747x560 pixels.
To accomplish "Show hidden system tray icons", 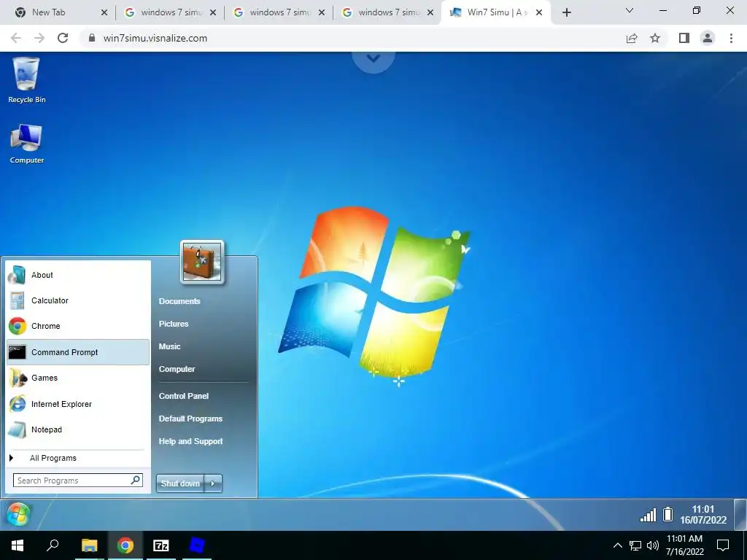I will point(617,545).
